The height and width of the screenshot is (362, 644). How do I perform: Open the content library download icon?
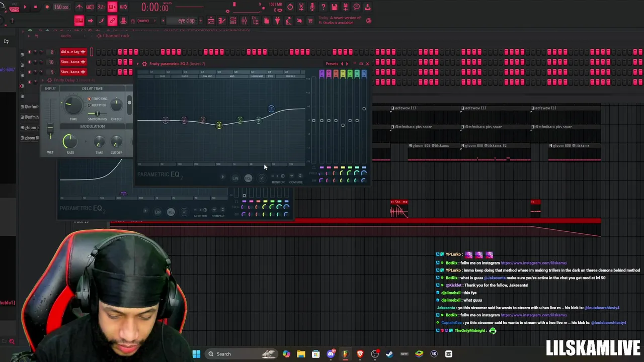click(367, 7)
